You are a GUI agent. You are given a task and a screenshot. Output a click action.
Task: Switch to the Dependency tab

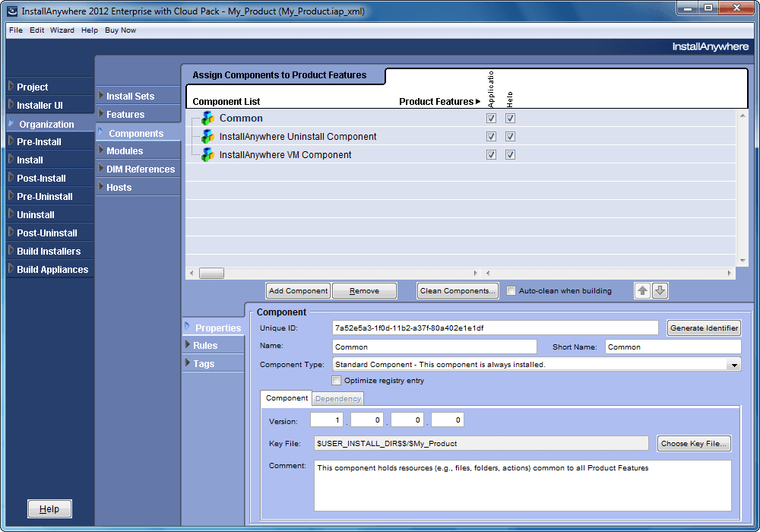click(338, 399)
